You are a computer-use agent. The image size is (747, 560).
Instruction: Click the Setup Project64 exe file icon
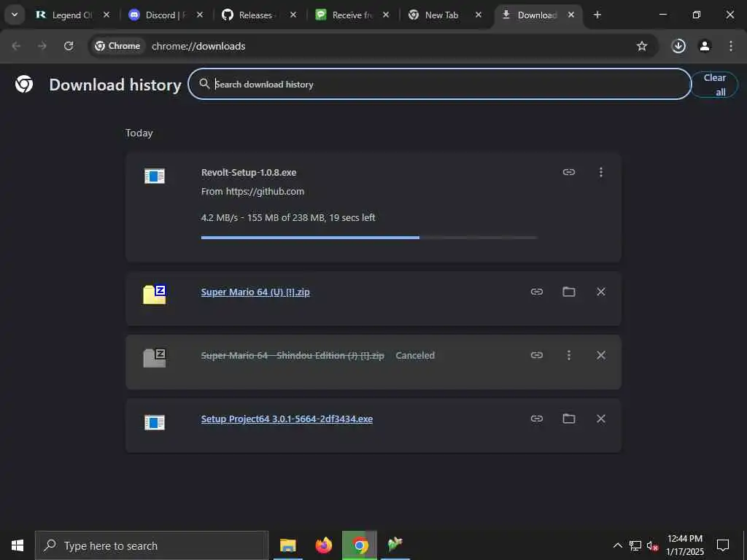coord(155,422)
